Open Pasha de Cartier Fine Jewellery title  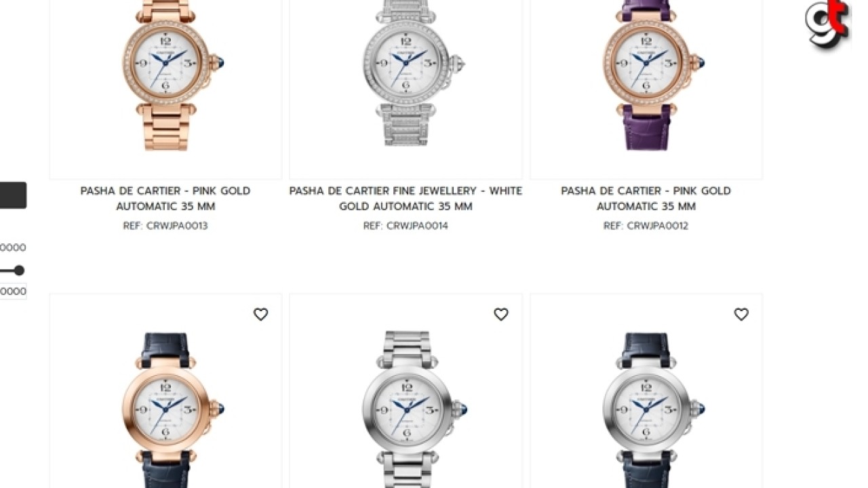click(406, 199)
